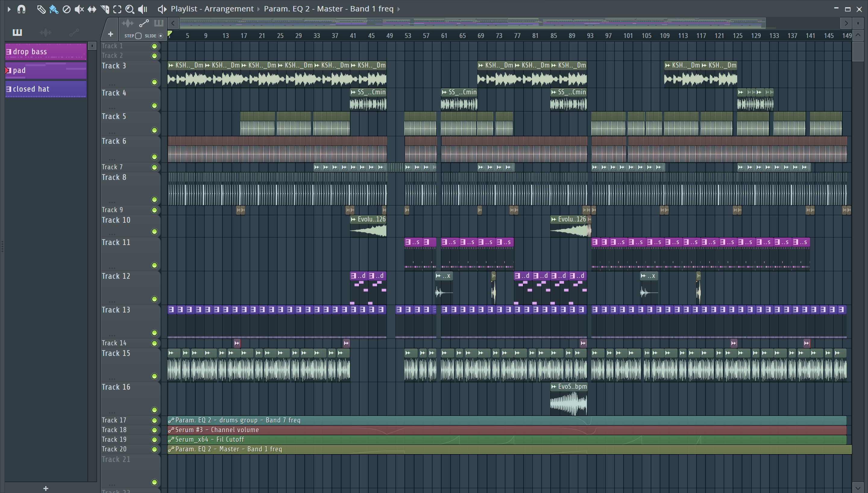Click the vertical scrollbar thumb
868x493 pixels.
coord(858,52)
